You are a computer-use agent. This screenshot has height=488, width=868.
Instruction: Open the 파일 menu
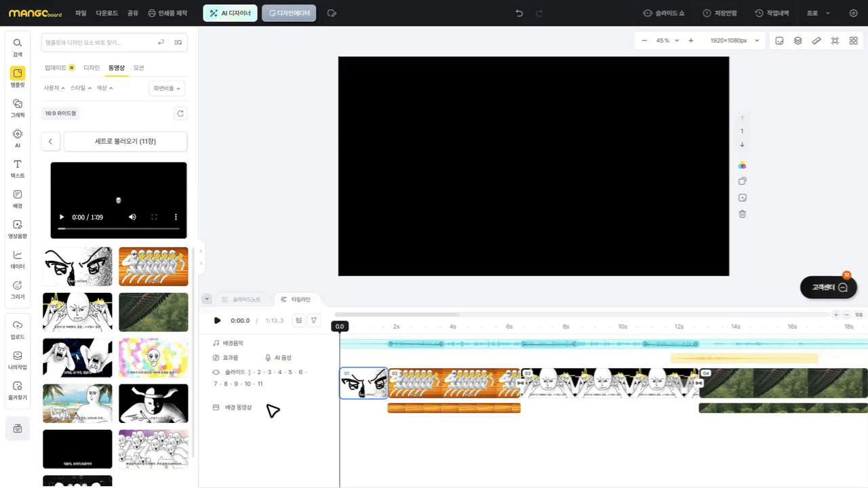pos(81,13)
